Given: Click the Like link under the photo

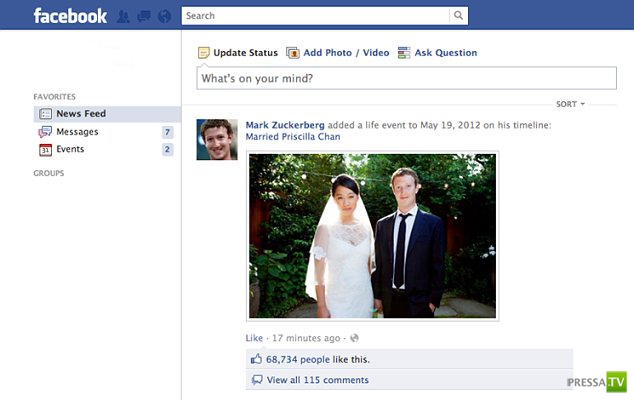Looking at the screenshot, I should [x=254, y=338].
